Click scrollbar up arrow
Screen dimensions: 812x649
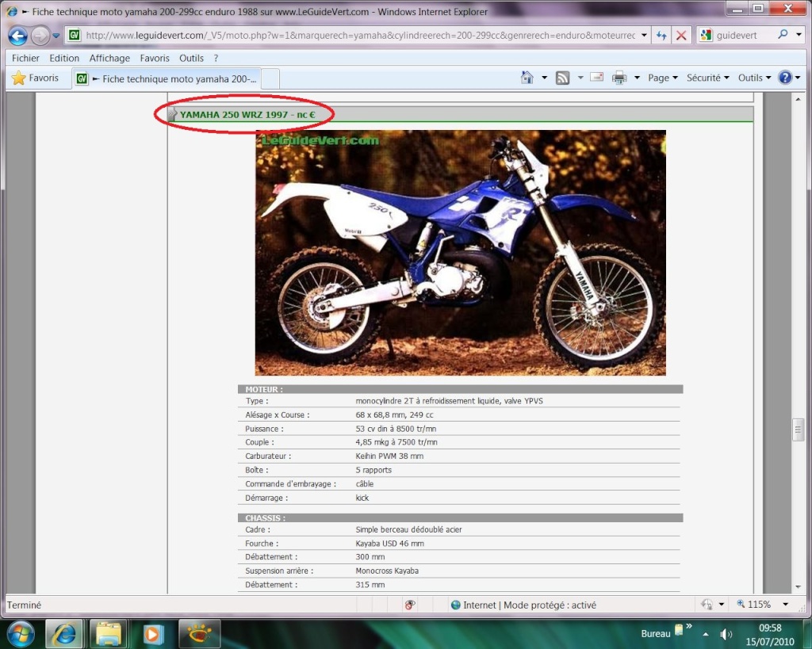tap(798, 98)
